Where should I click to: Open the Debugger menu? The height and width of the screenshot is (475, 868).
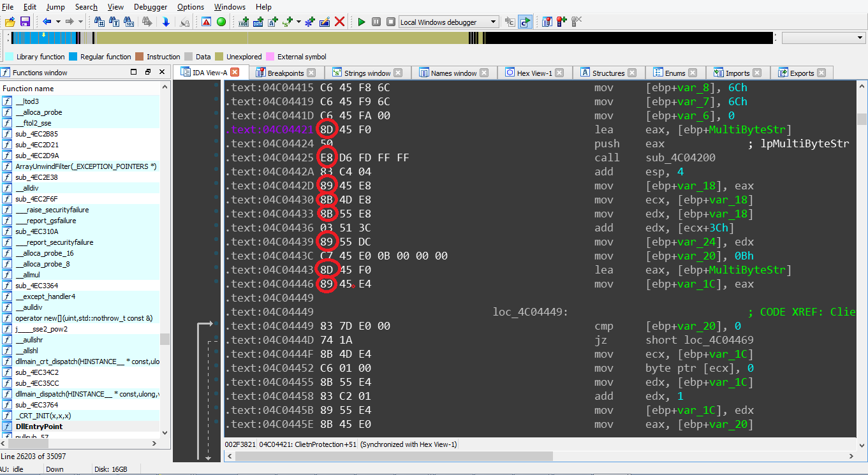tap(151, 7)
